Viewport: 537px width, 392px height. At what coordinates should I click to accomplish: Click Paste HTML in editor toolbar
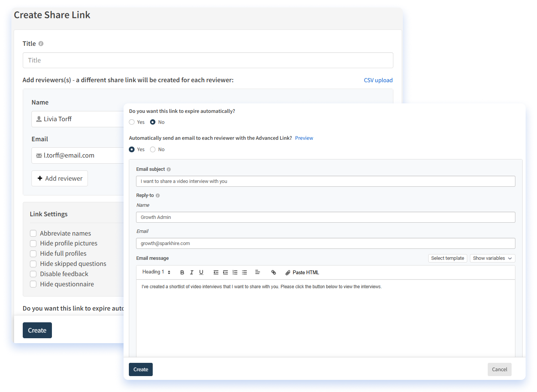pyautogui.click(x=302, y=272)
